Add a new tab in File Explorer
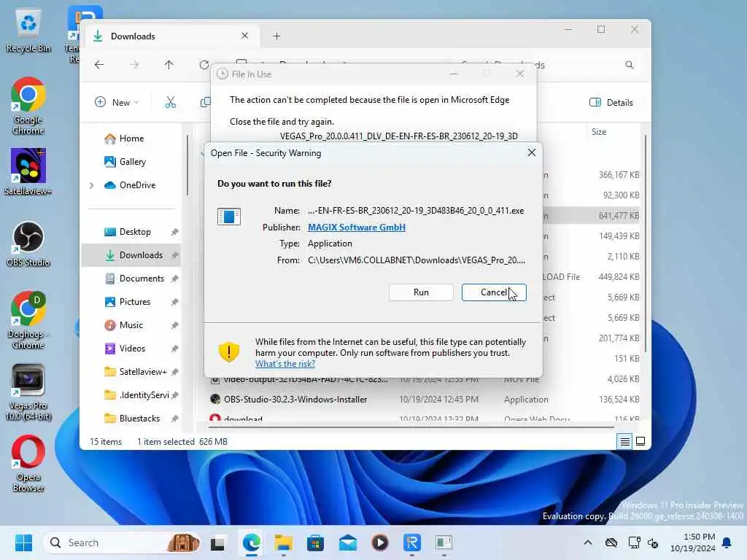Image resolution: width=747 pixels, height=560 pixels. pos(276,36)
